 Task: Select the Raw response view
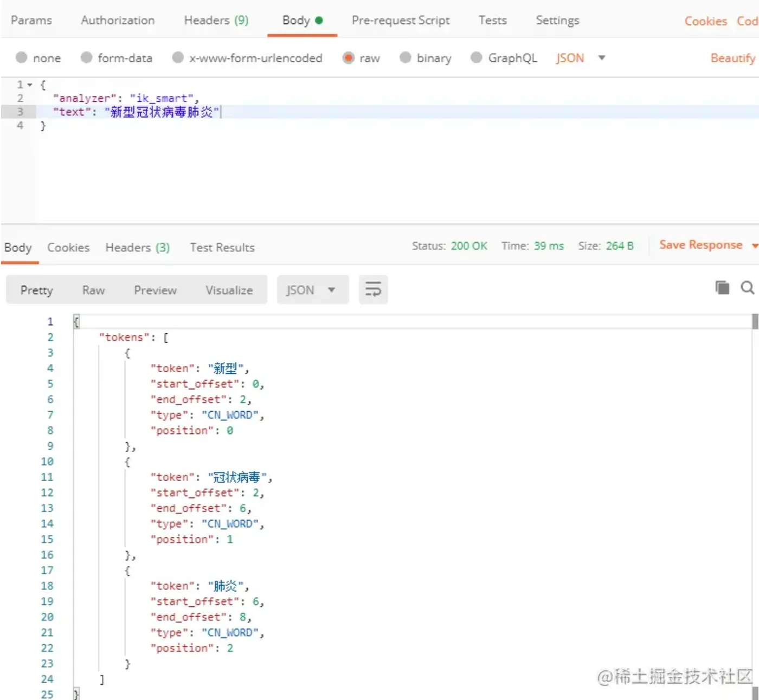click(93, 290)
